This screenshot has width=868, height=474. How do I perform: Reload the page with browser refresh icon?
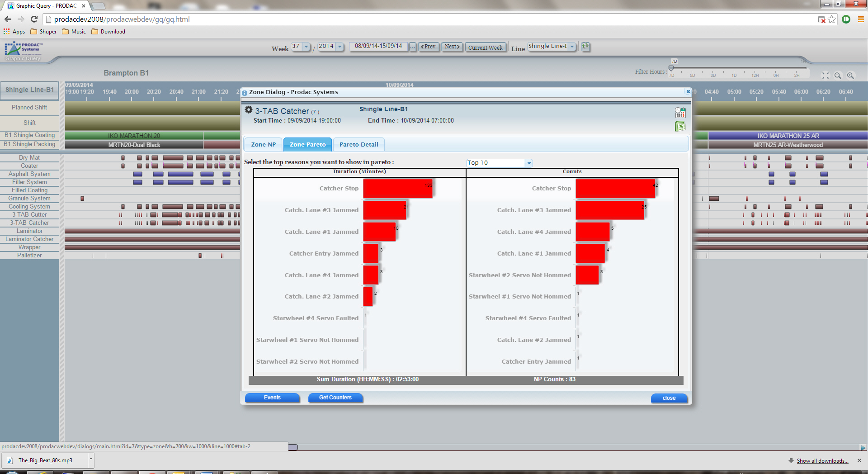click(x=34, y=19)
